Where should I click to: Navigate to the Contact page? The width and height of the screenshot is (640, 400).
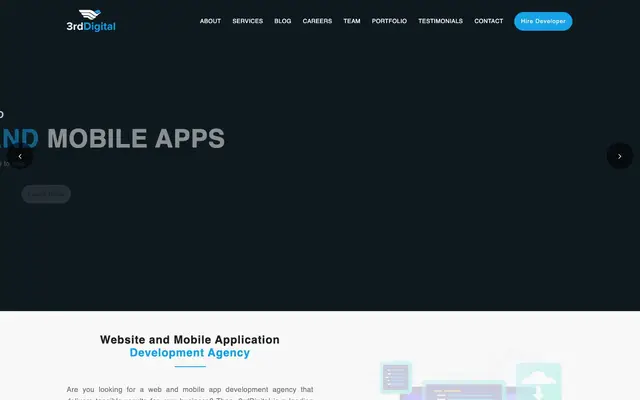tap(489, 21)
